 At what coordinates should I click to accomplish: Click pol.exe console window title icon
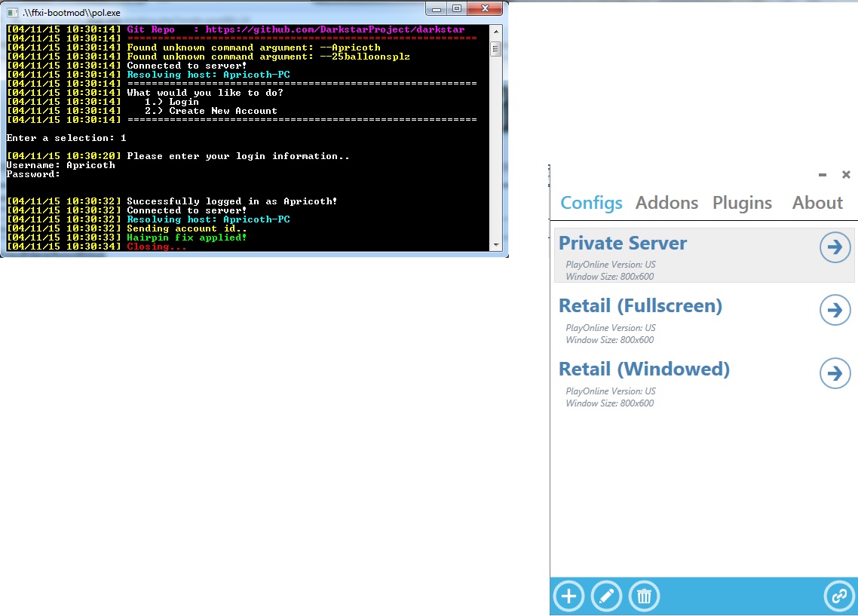pyautogui.click(x=11, y=9)
